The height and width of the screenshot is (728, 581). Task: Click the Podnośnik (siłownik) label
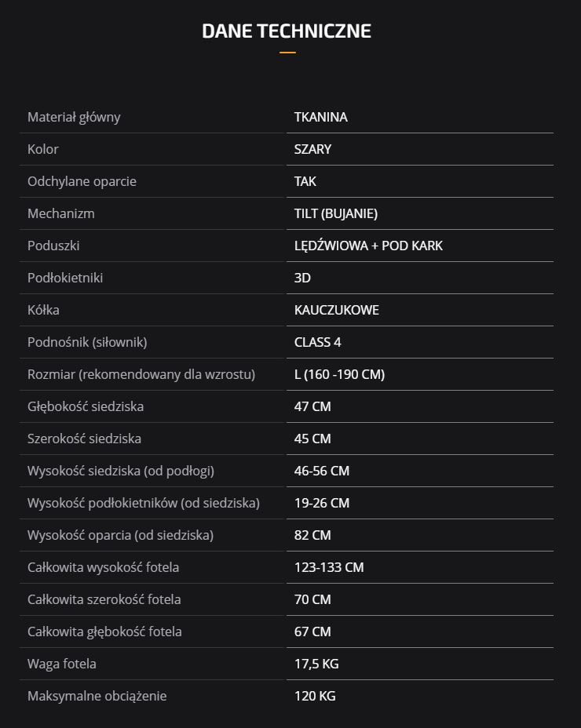(x=87, y=342)
